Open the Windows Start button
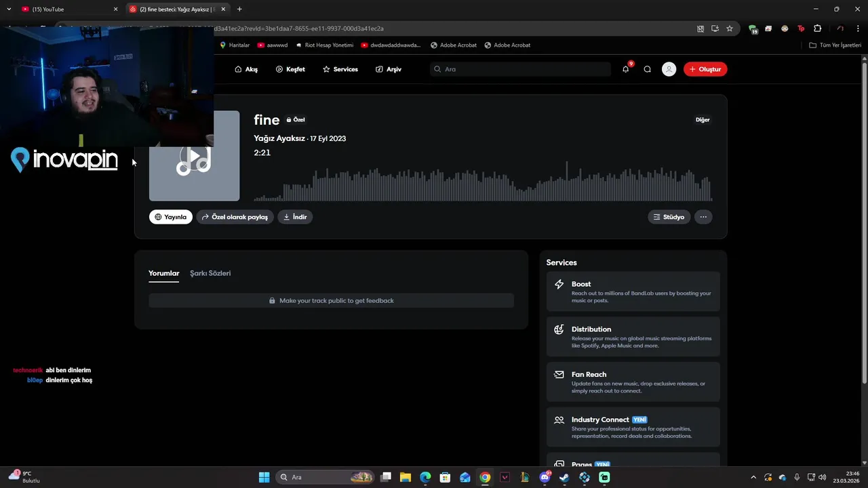Viewport: 868px width, 488px height. pyautogui.click(x=264, y=477)
